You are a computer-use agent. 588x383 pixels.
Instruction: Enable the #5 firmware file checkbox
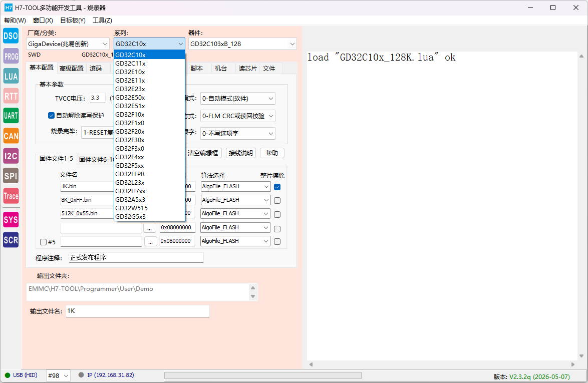43,242
